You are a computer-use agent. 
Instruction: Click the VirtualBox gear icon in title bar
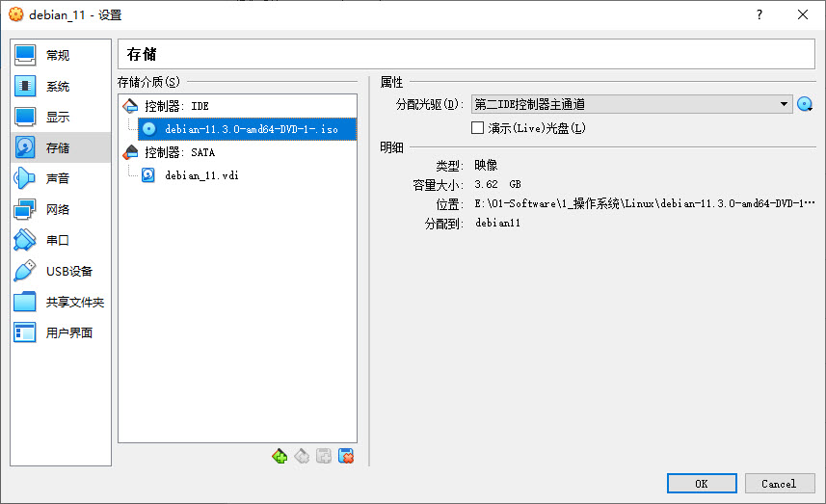pyautogui.click(x=16, y=14)
